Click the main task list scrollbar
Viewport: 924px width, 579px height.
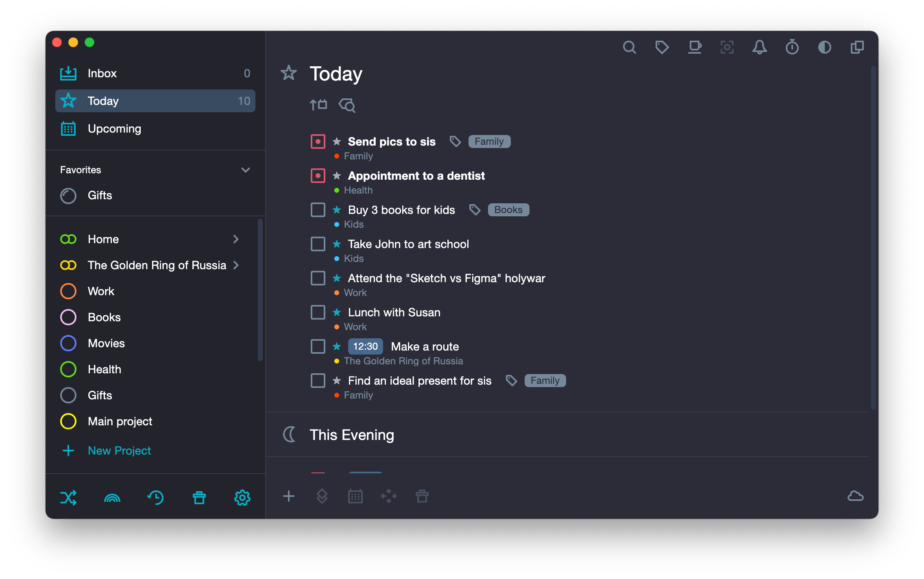click(873, 238)
